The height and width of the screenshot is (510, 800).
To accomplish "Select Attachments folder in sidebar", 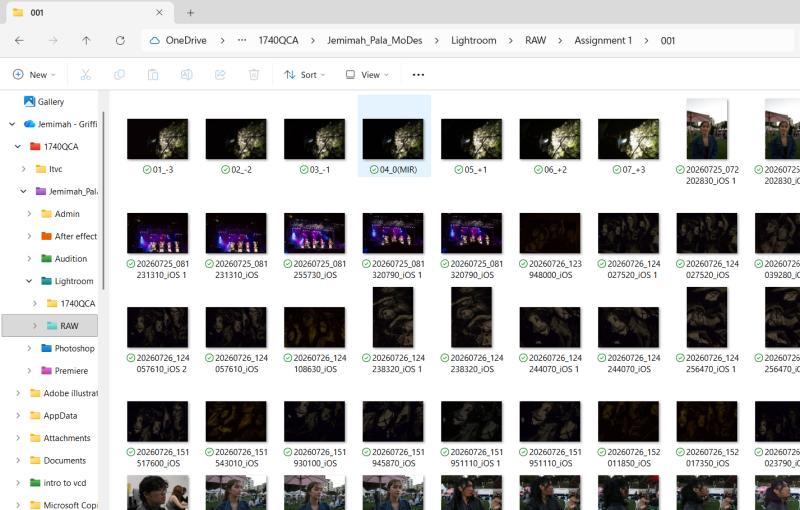I will (67, 438).
